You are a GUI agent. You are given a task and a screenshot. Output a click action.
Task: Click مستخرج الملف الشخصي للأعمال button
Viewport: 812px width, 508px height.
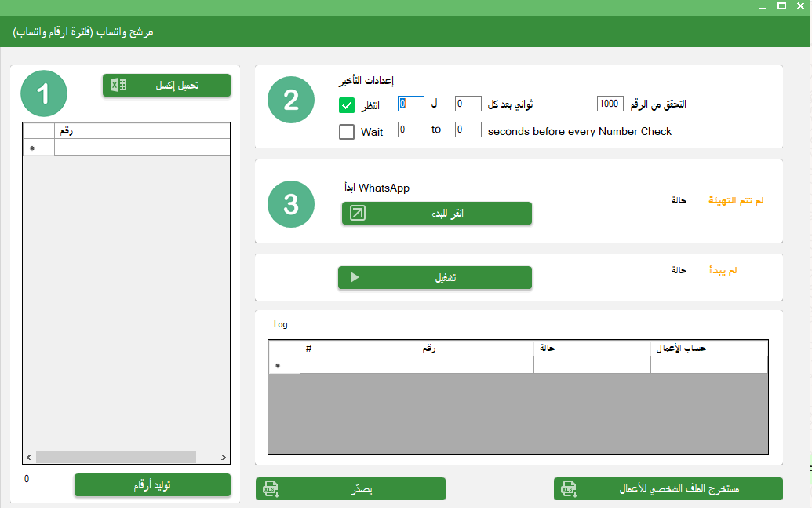(668, 489)
